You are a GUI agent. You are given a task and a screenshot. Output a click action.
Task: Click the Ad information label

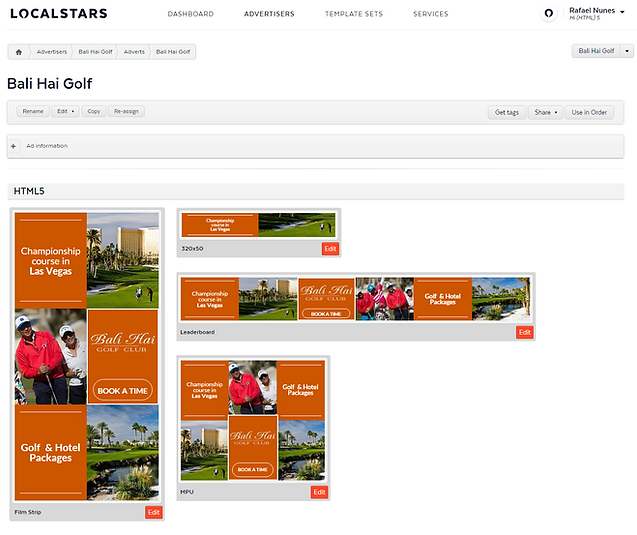pos(47,146)
